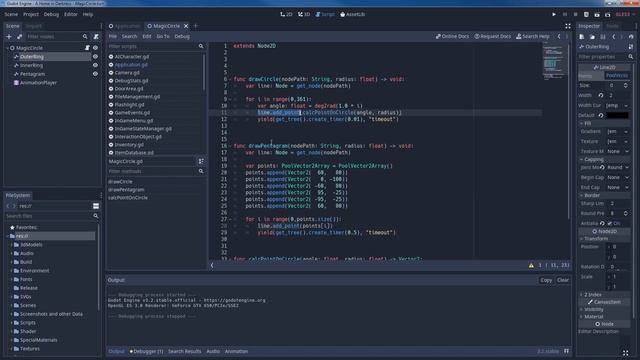Open the Texture resource dropdown
The height and width of the screenshot is (360, 640).
(617, 142)
